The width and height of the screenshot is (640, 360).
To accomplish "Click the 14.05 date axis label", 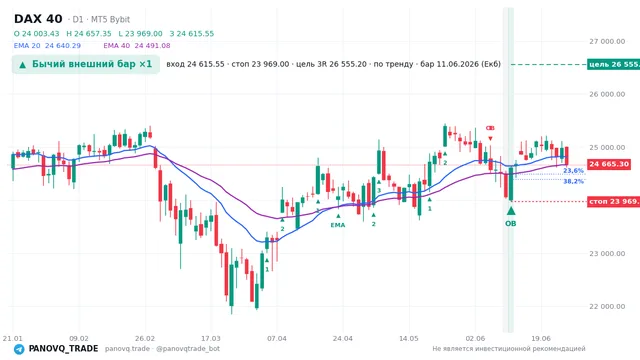I will tap(409, 338).
